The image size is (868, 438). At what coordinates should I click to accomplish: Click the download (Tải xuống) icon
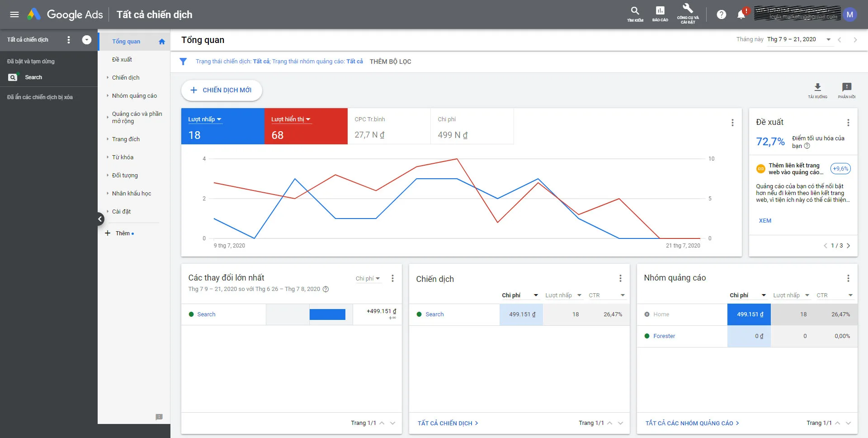[x=817, y=88]
